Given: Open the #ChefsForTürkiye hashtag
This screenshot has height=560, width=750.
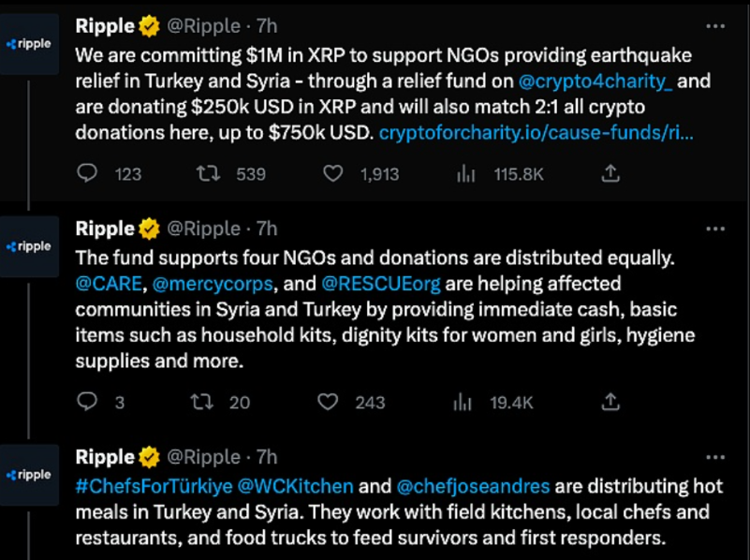Looking at the screenshot, I should tap(154, 486).
